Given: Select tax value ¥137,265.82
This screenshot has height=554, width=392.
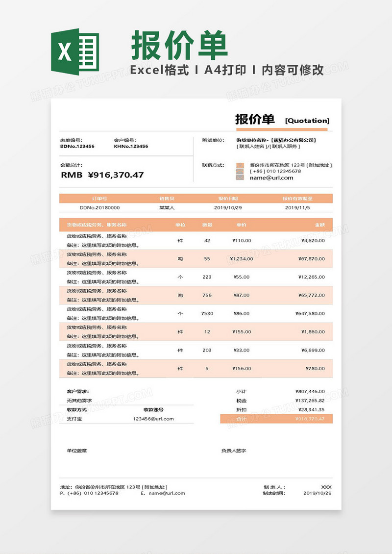Looking at the screenshot, I should [x=311, y=401].
